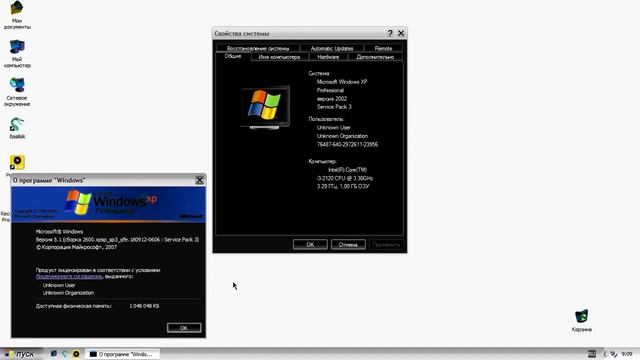
Task: Click Unknown Organization in the about dialog
Action: click(x=68, y=293)
